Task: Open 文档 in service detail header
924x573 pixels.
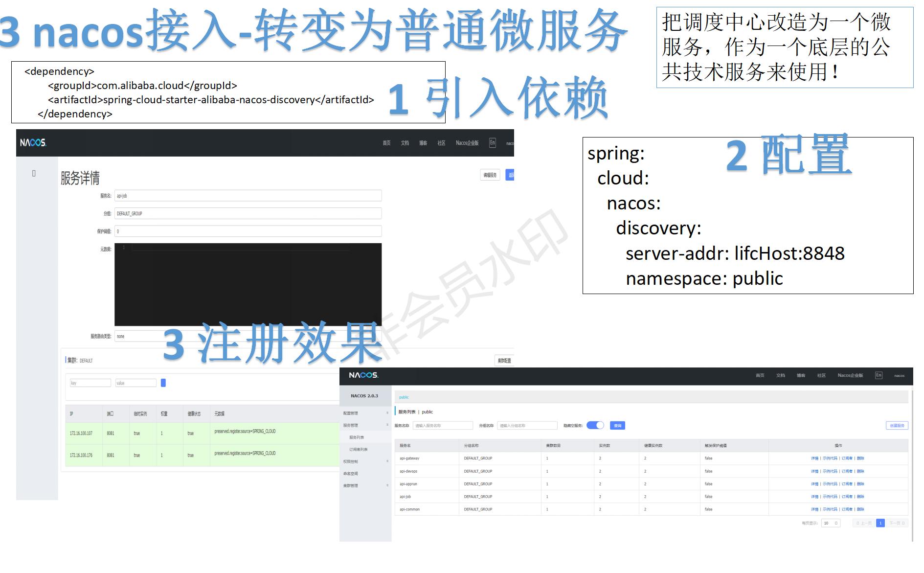Action: [x=405, y=143]
